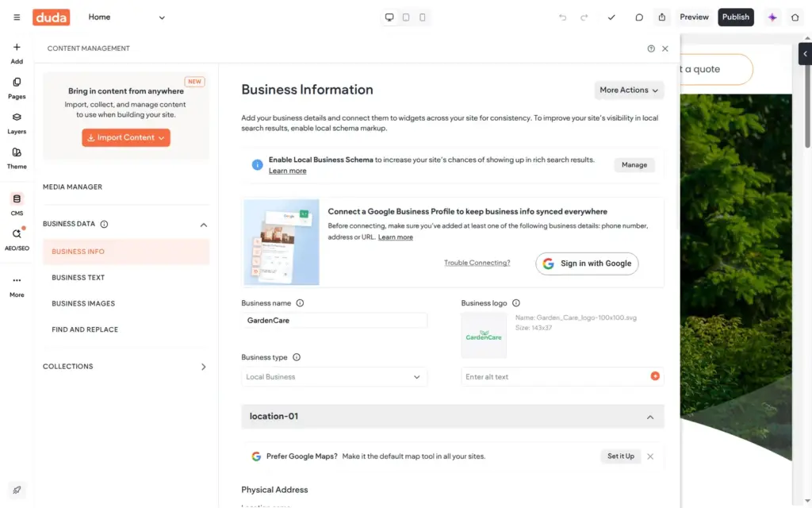Open Trouble Connecting link
This screenshot has width=812, height=508.
tap(477, 263)
